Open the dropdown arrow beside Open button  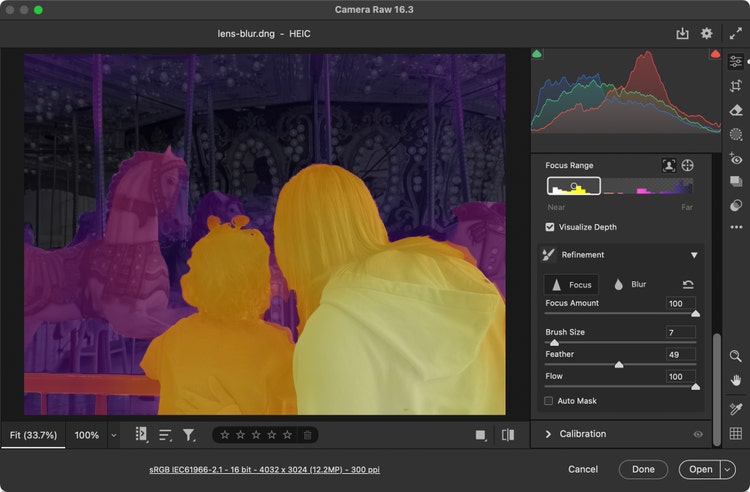pyautogui.click(x=727, y=469)
